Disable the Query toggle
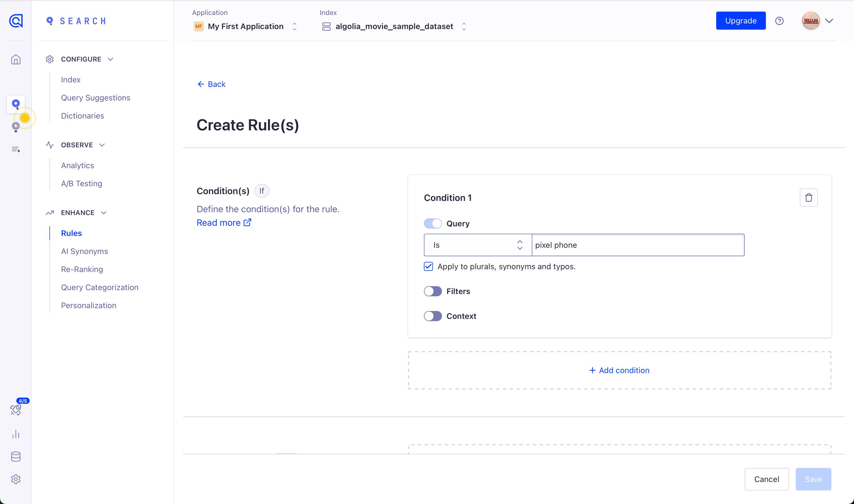Viewport: 854px width, 504px height. click(x=433, y=223)
